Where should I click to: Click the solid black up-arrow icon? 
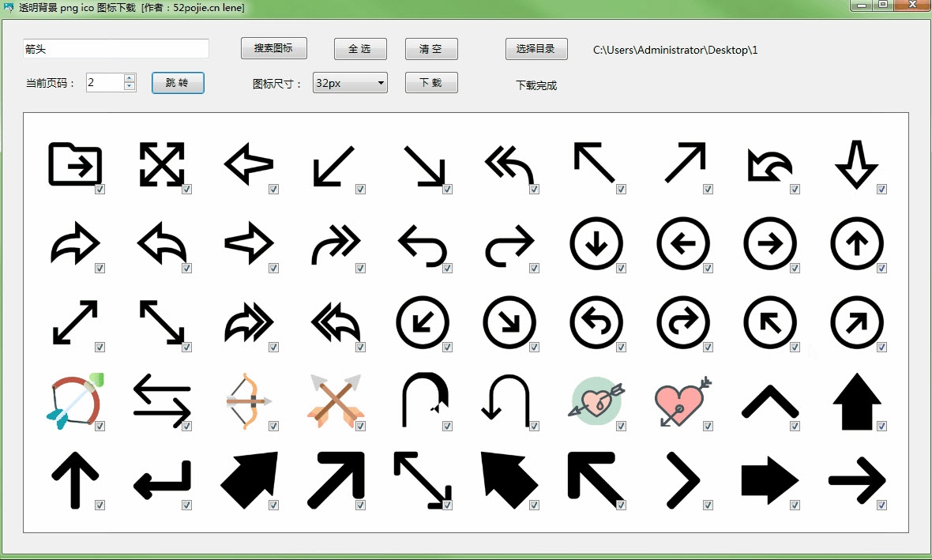click(x=857, y=400)
